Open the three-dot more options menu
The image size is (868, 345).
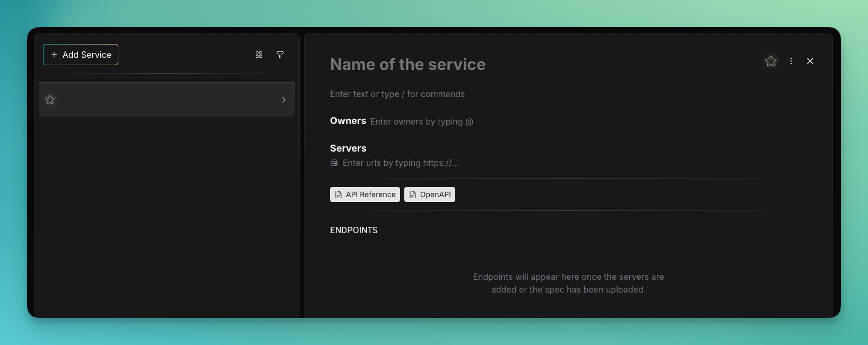tap(791, 61)
